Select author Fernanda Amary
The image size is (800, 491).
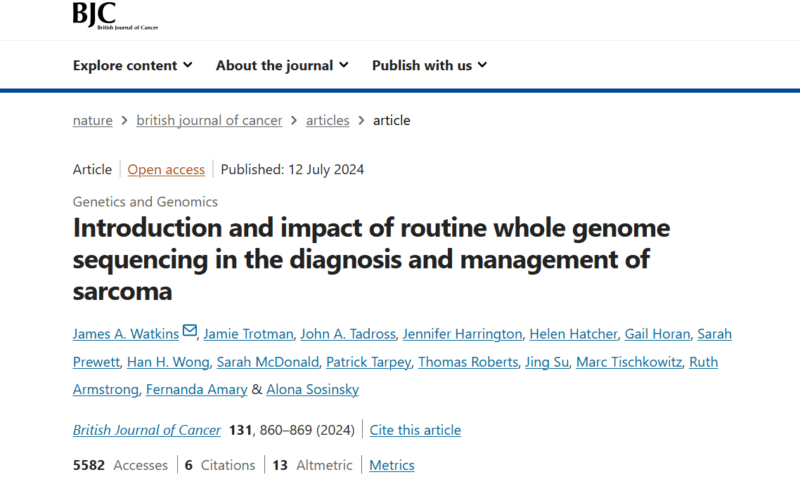pyautogui.click(x=196, y=389)
